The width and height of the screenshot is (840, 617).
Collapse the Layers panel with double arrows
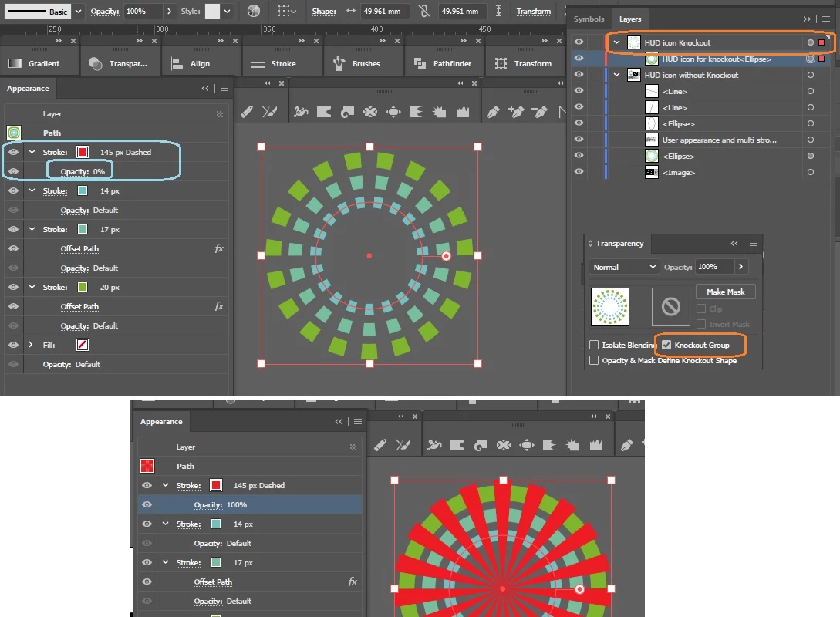click(x=807, y=19)
